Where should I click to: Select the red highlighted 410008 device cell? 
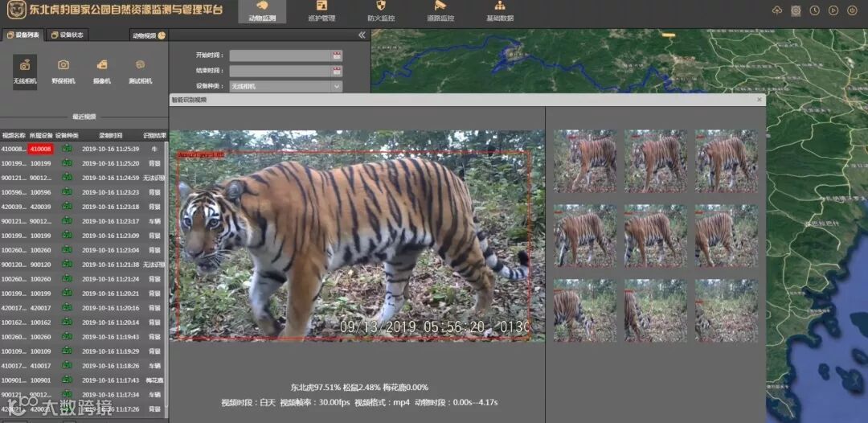tap(40, 149)
